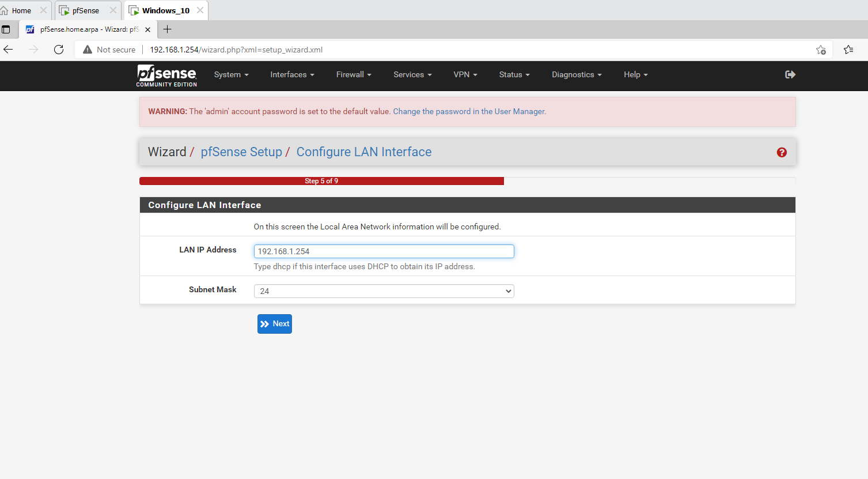Open the red help question-mark icon

tap(782, 152)
